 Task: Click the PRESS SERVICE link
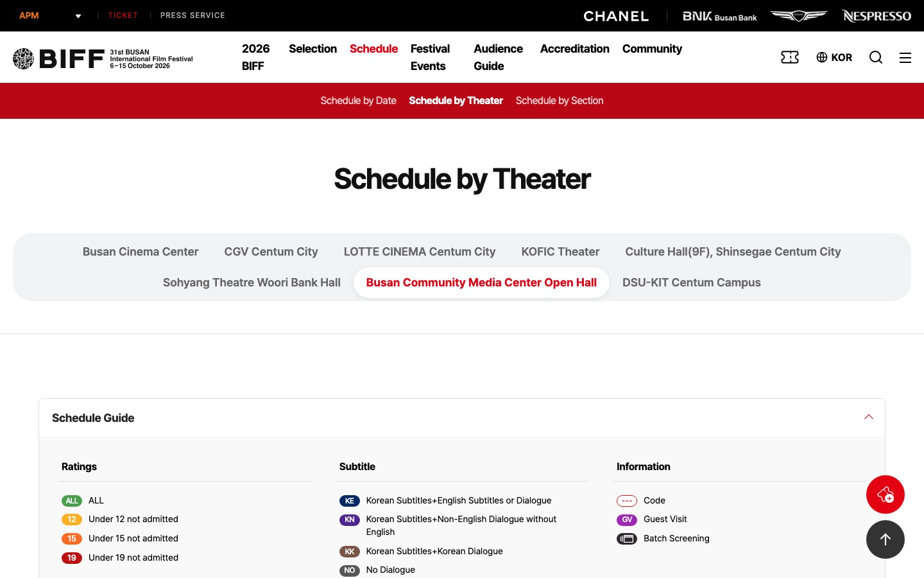(x=193, y=15)
